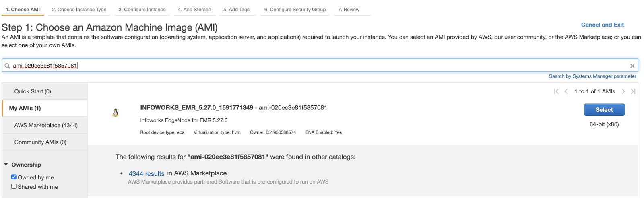The width and height of the screenshot is (644, 198).
Task: Click Cancel and Exit link
Action: [603, 25]
